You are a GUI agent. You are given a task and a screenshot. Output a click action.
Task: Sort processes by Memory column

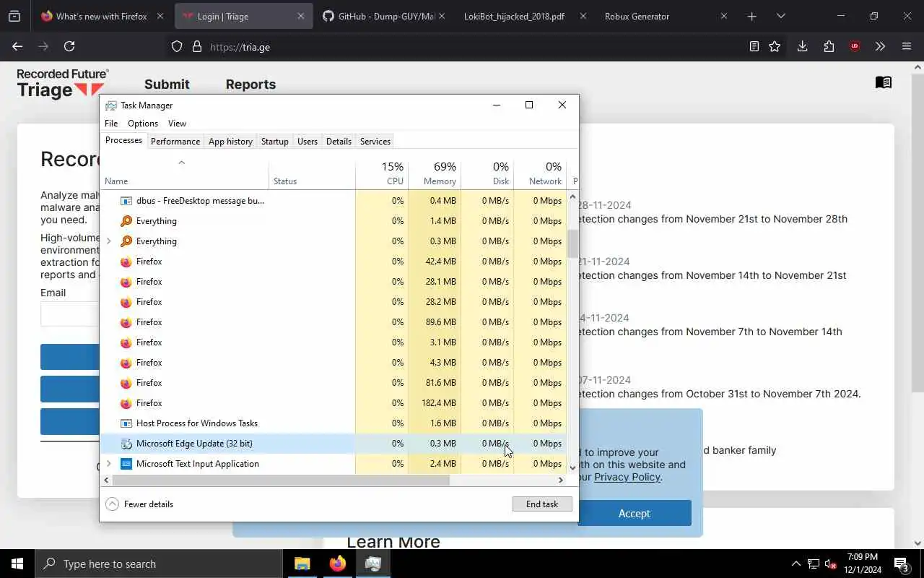click(x=435, y=173)
